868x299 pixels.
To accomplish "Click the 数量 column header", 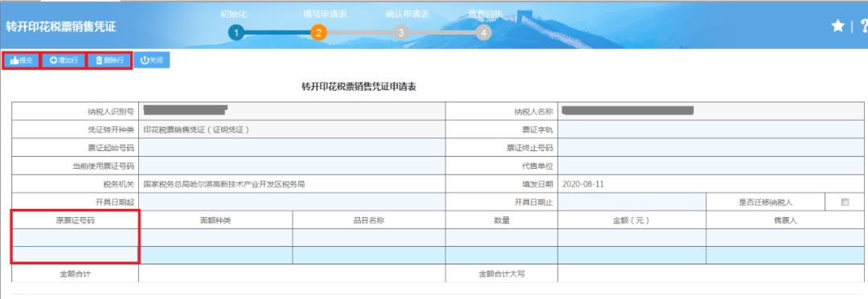I will pos(502,219).
